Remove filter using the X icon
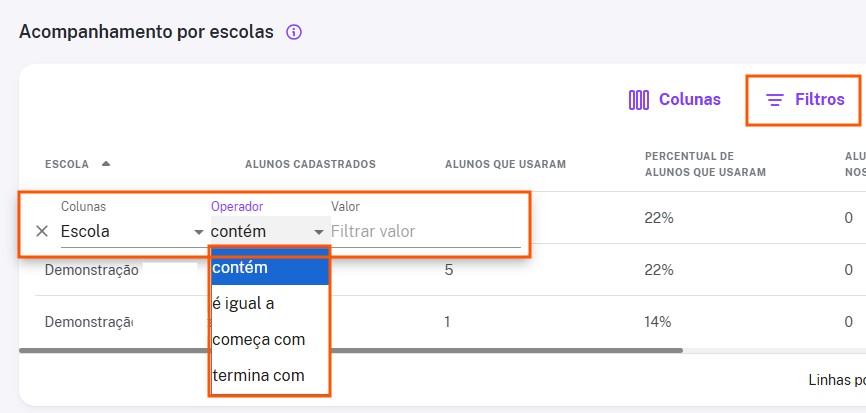The width and height of the screenshot is (866, 413). (x=42, y=231)
